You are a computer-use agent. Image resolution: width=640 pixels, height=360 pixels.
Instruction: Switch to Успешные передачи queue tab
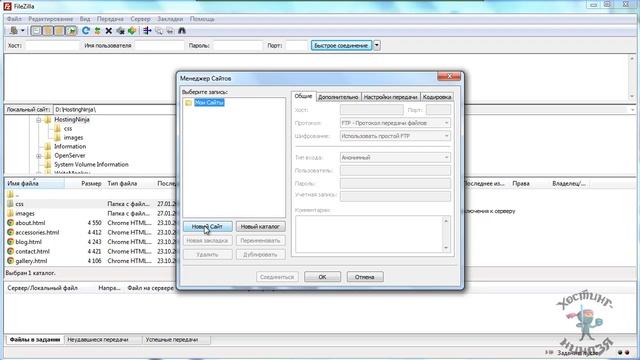(x=172, y=340)
